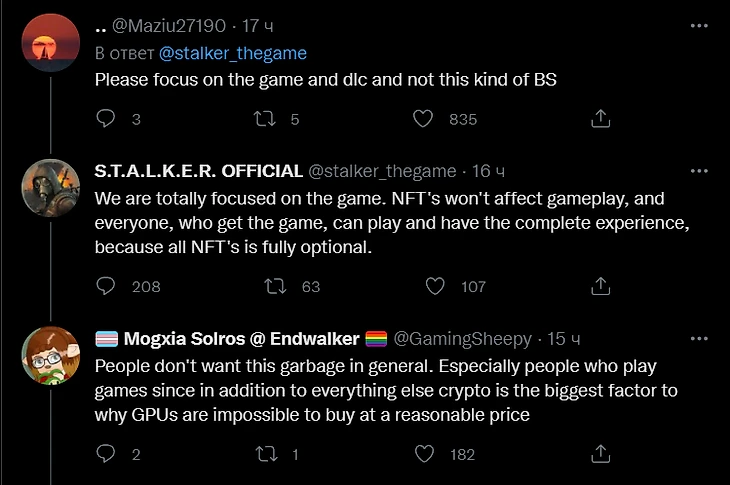730x485 pixels.
Task: Retweet Mogxia Solros's crypto tweet
Action: 266,454
